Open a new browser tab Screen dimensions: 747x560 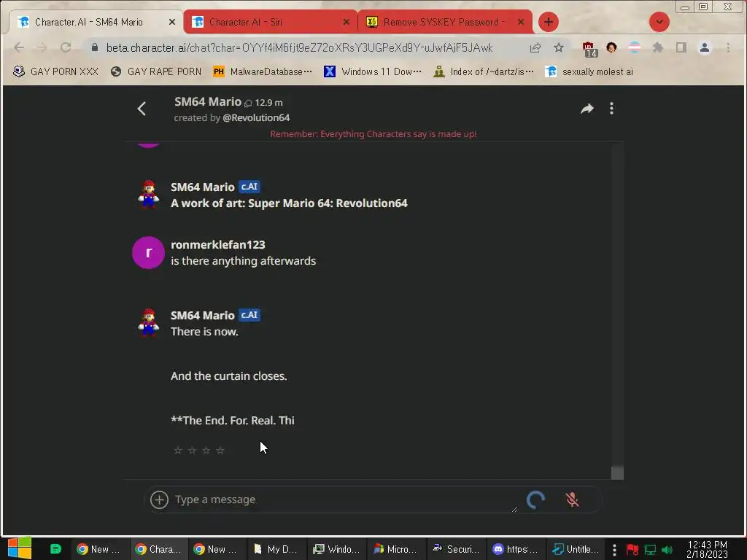[549, 22]
